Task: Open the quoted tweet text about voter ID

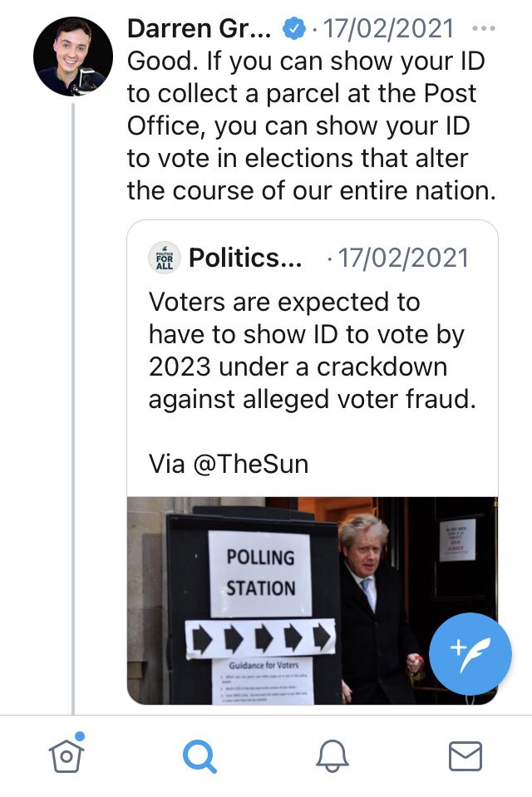Action: click(x=312, y=351)
